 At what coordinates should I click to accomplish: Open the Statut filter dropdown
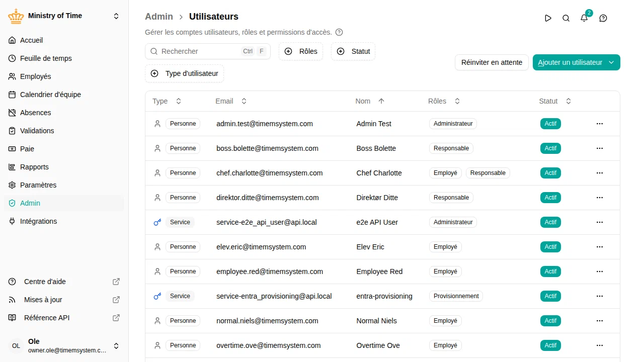pos(353,51)
